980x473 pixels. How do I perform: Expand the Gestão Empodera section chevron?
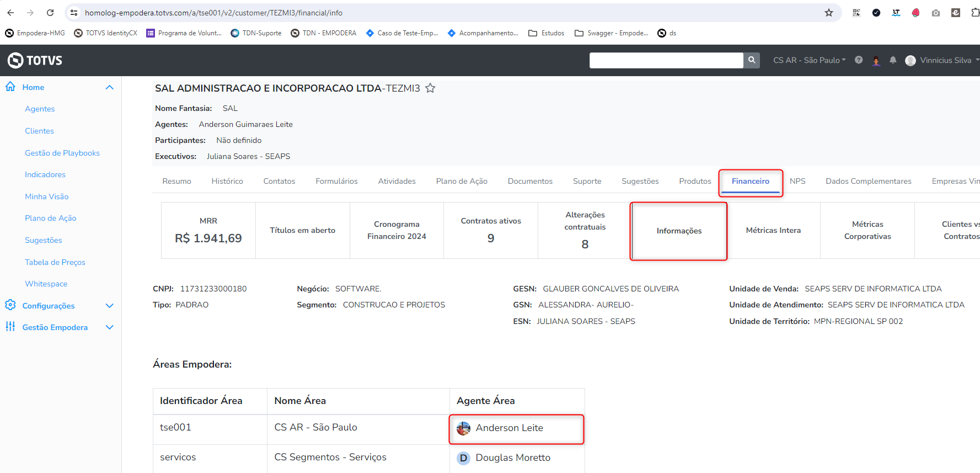110,327
